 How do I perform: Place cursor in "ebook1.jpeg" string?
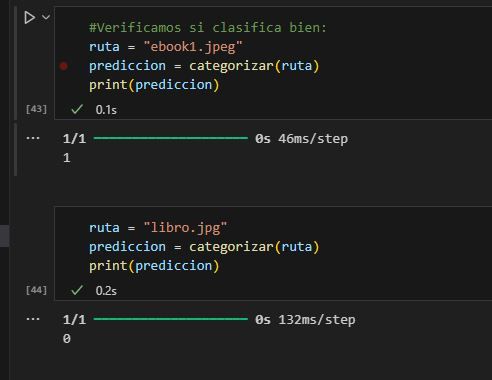coord(193,47)
